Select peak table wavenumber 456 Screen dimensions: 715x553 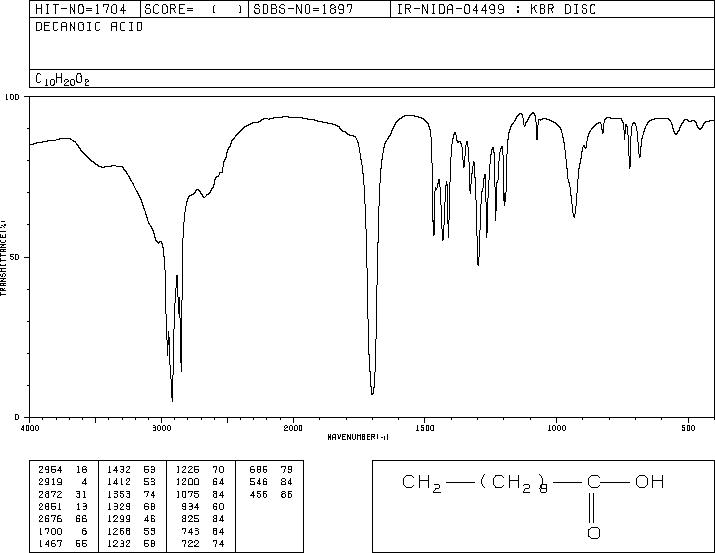point(259,494)
